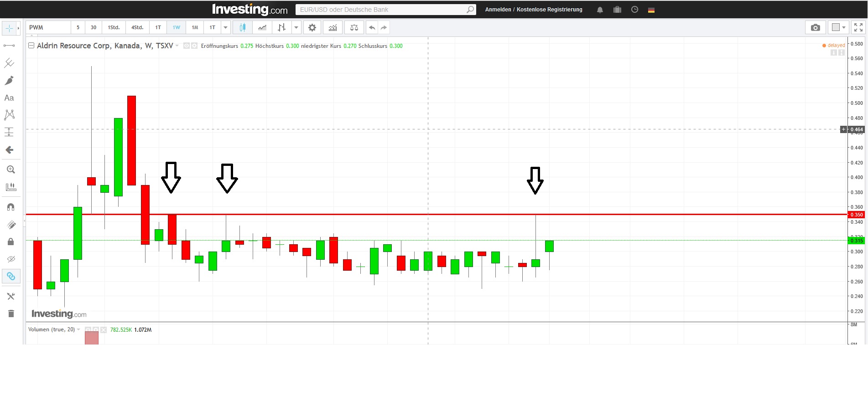Open chart style dropdown arrow
The height and width of the screenshot is (401, 868).
(296, 27)
